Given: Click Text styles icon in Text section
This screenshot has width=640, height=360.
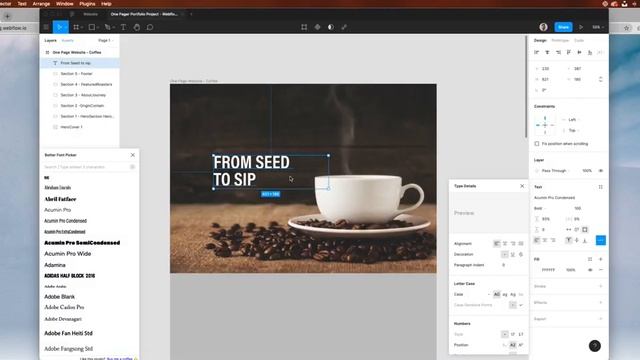Looking at the screenshot, I should (x=600, y=187).
